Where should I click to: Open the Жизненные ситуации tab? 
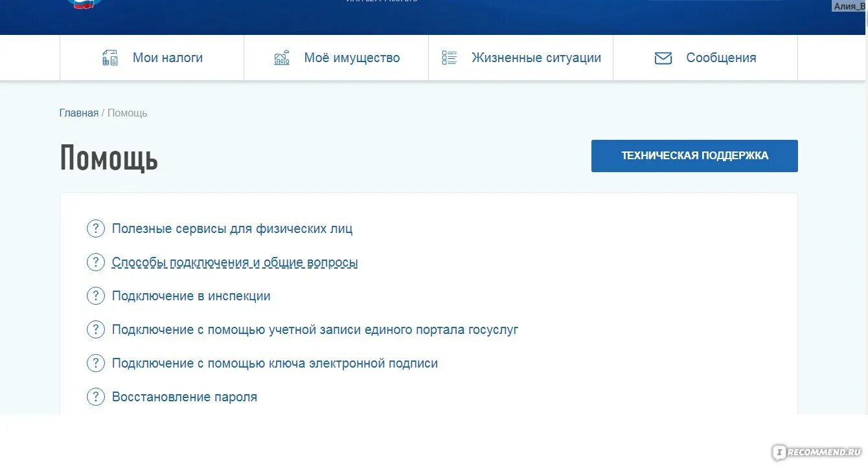tap(521, 58)
